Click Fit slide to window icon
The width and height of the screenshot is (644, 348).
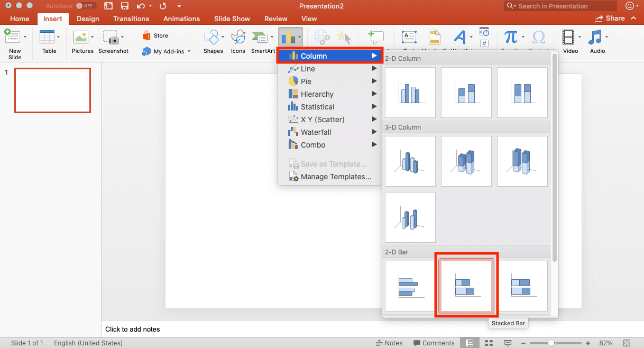click(x=627, y=343)
